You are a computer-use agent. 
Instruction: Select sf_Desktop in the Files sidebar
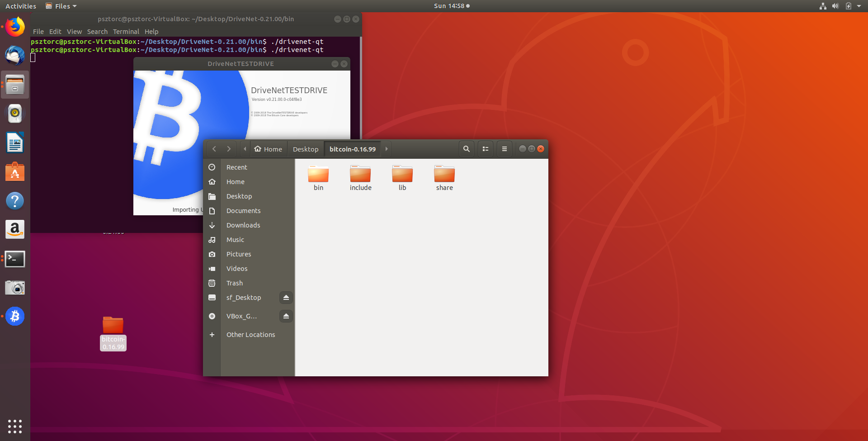(243, 298)
